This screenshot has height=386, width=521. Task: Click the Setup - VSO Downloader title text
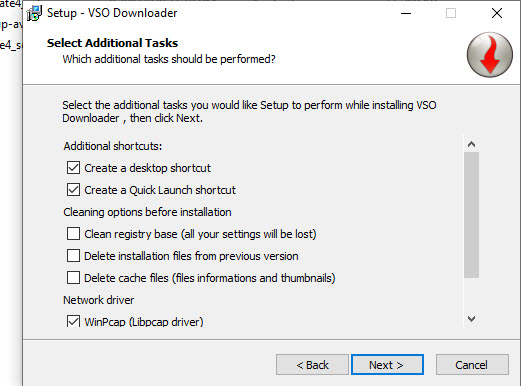coord(112,13)
